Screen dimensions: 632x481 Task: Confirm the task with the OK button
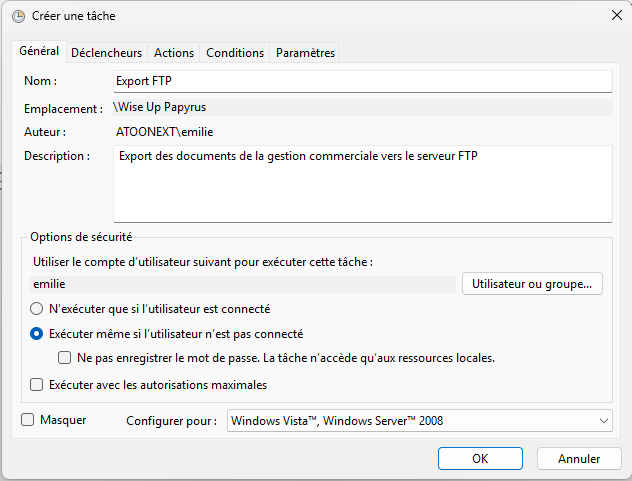click(480, 458)
